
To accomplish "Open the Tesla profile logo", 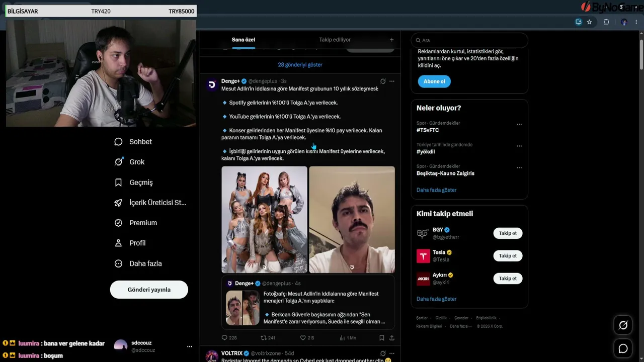I will (x=423, y=256).
